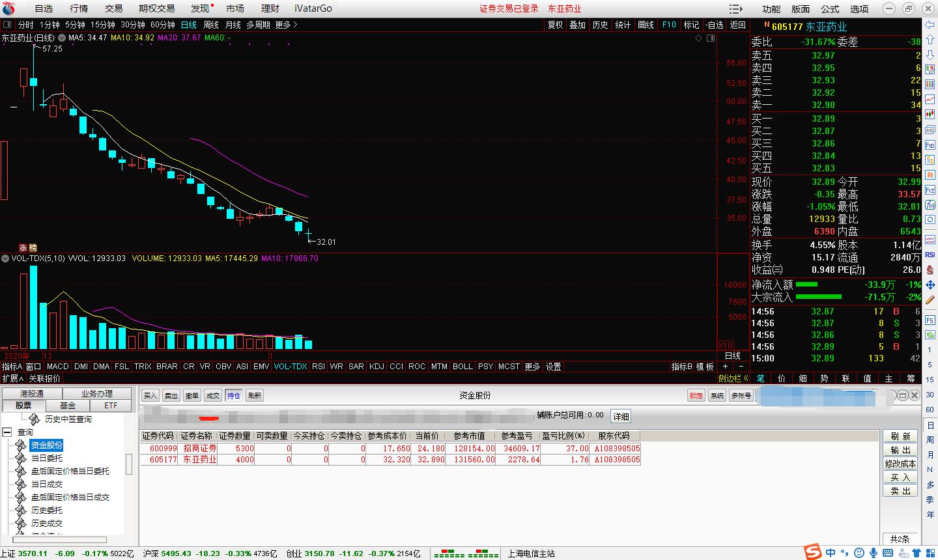Select the 价 price tab below quotes
Image resolution: width=938 pixels, height=560 pixels.
tap(782, 378)
